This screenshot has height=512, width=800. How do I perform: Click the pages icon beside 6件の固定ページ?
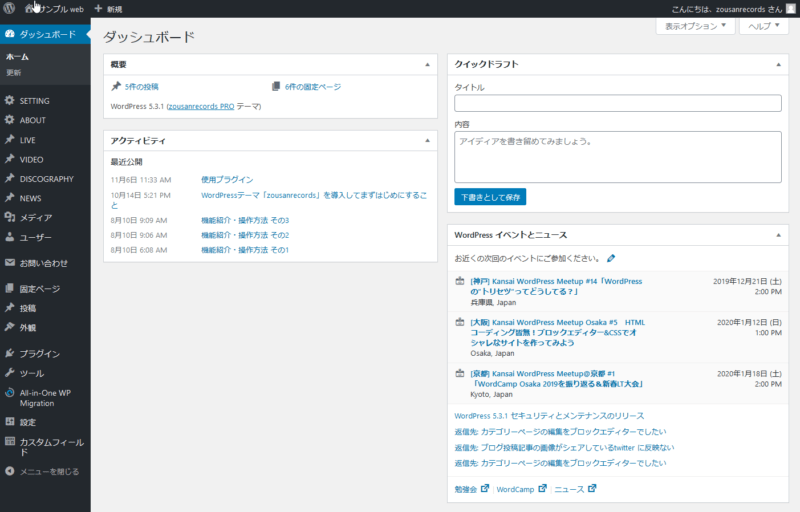(276, 87)
